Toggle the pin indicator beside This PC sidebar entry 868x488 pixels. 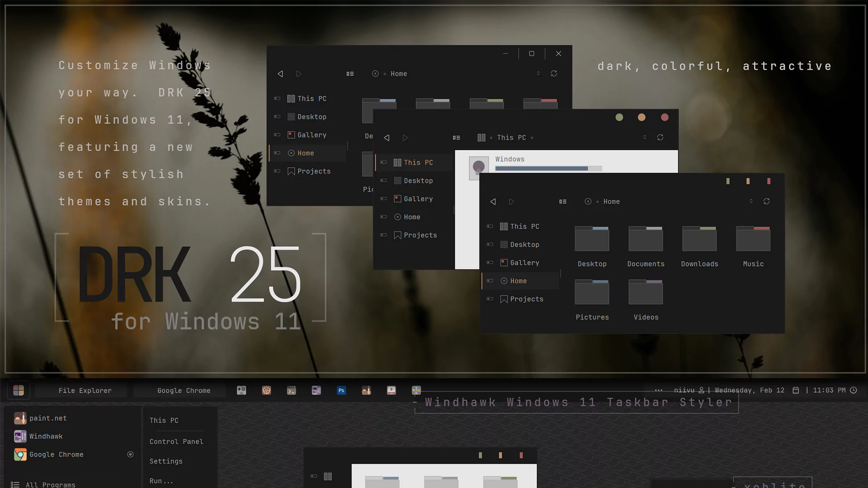click(x=490, y=226)
